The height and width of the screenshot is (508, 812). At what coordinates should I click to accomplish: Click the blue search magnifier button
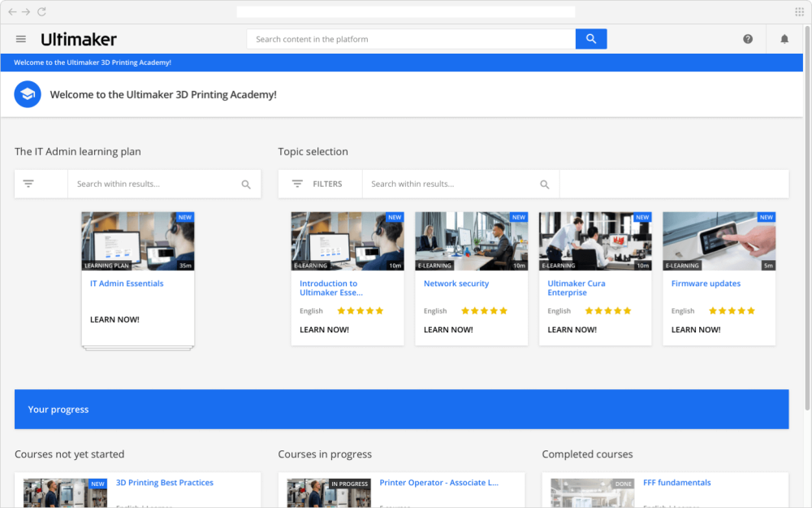coord(591,39)
